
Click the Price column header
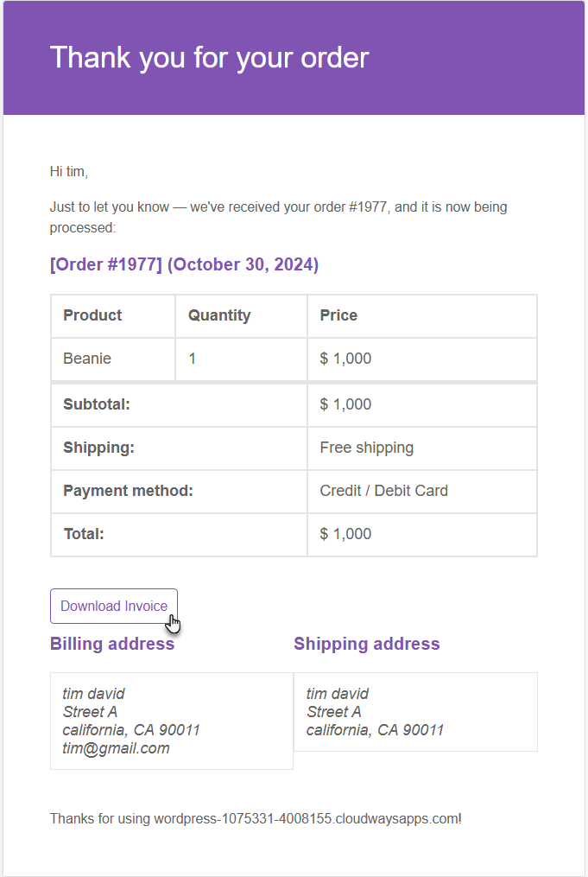(x=422, y=315)
